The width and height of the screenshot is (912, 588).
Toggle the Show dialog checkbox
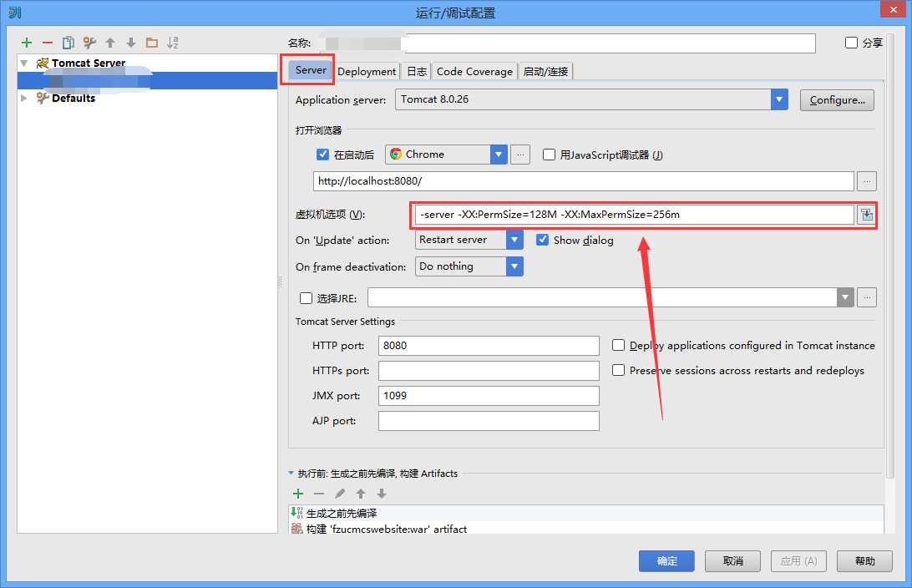[542, 240]
